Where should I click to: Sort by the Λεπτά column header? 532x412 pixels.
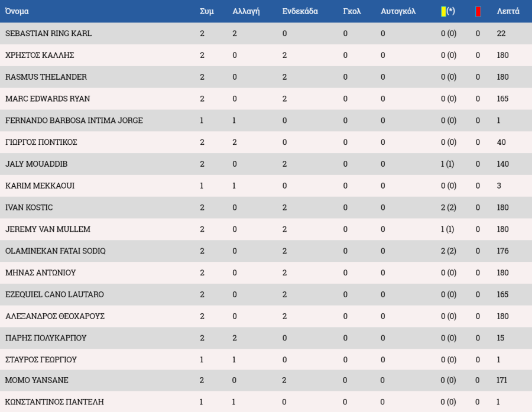pos(508,11)
